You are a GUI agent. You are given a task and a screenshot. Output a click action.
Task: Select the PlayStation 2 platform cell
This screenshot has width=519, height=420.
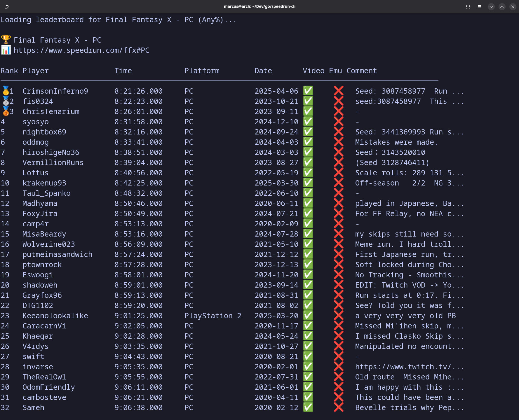click(x=213, y=316)
